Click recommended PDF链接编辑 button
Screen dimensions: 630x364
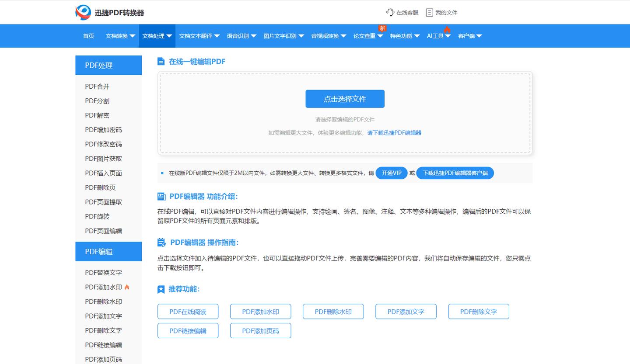[x=188, y=331]
